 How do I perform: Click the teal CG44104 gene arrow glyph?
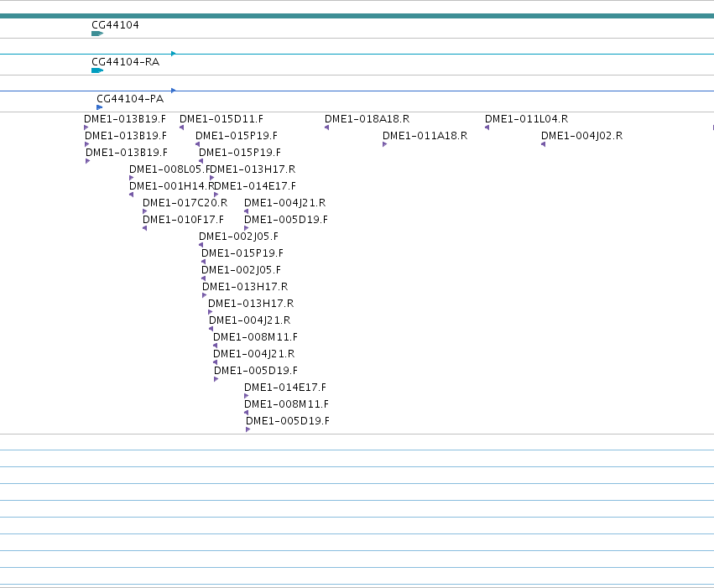[x=97, y=34]
